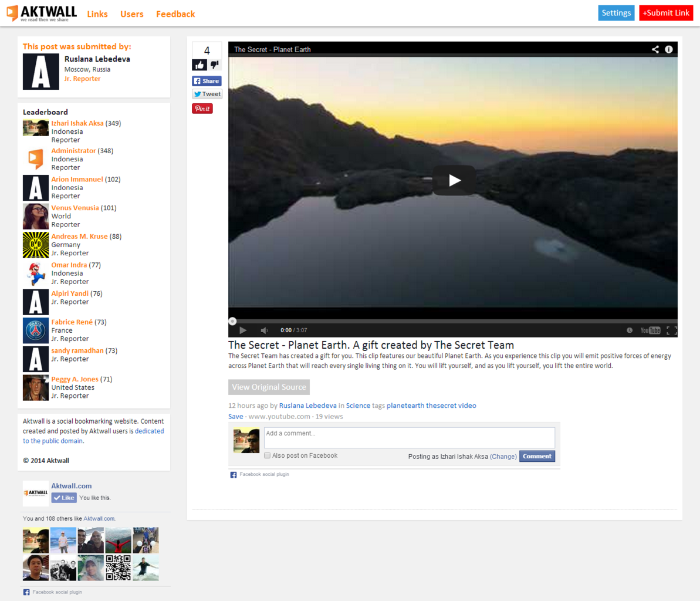
Task: Click the commenter avatar beside the comment box
Action: point(246,441)
